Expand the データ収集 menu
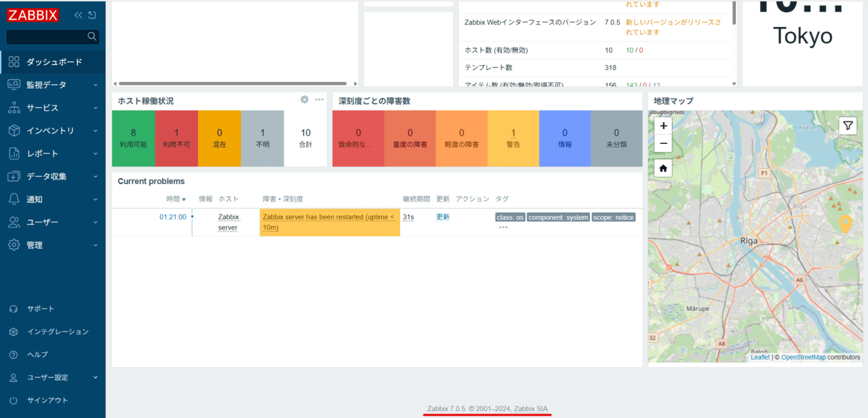Screen dimensions: 868x418 click(x=53, y=176)
